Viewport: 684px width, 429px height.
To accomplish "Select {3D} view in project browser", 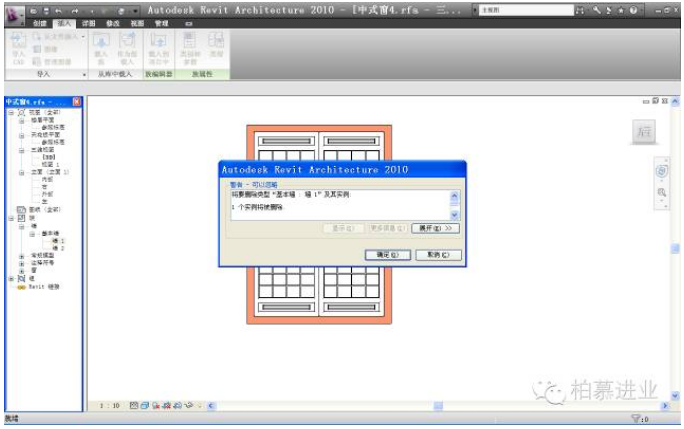I will [x=49, y=157].
